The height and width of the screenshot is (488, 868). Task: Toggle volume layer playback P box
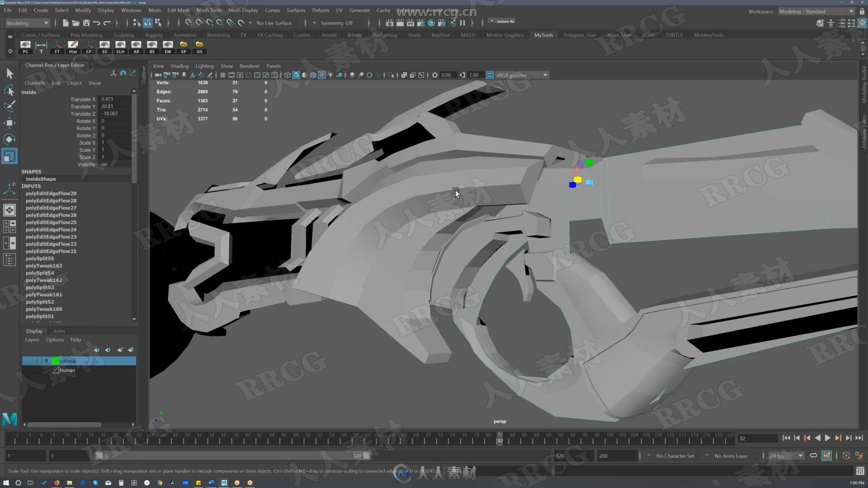coord(37,361)
